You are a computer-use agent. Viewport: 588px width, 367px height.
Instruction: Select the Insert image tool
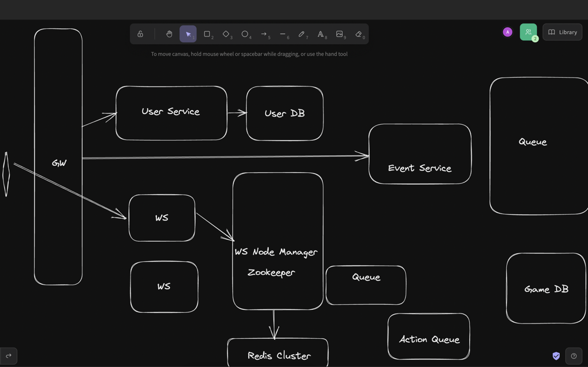tap(340, 34)
